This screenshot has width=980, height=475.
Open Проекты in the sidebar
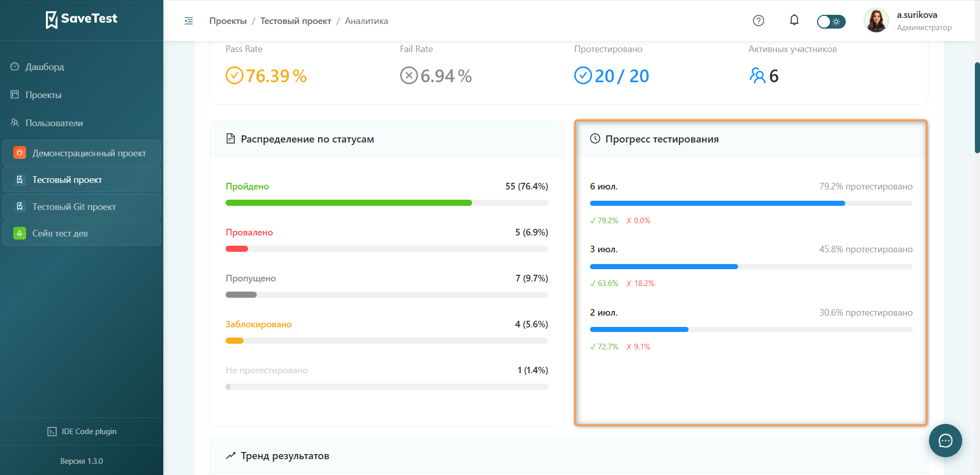point(82,95)
